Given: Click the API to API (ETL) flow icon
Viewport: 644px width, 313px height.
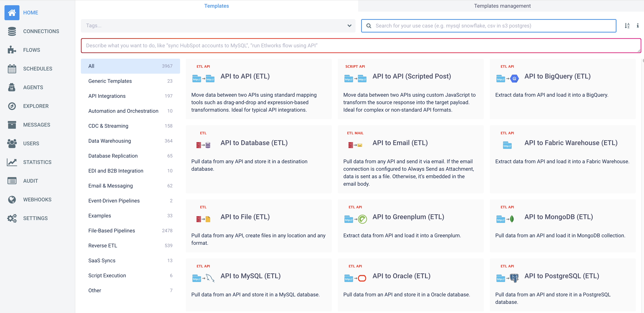Looking at the screenshot, I should (x=203, y=79).
